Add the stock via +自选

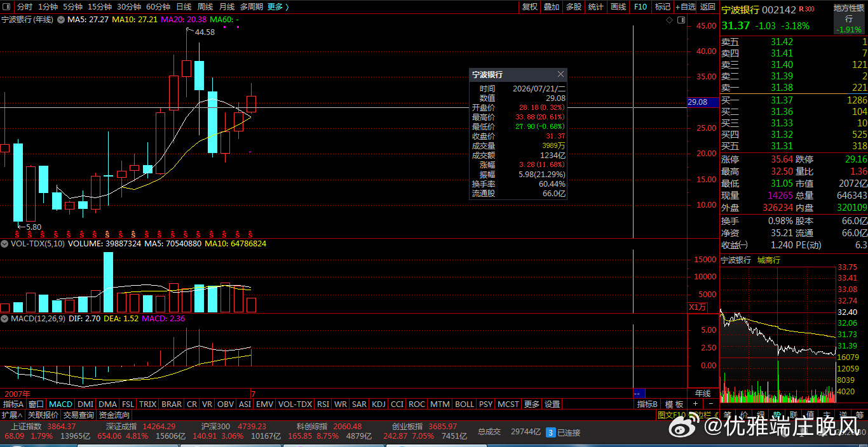pos(686,7)
